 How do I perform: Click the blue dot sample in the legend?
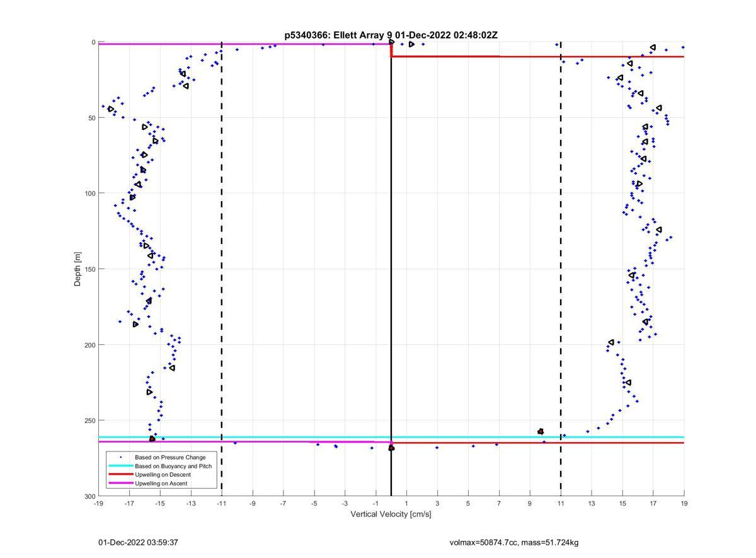(x=120, y=457)
